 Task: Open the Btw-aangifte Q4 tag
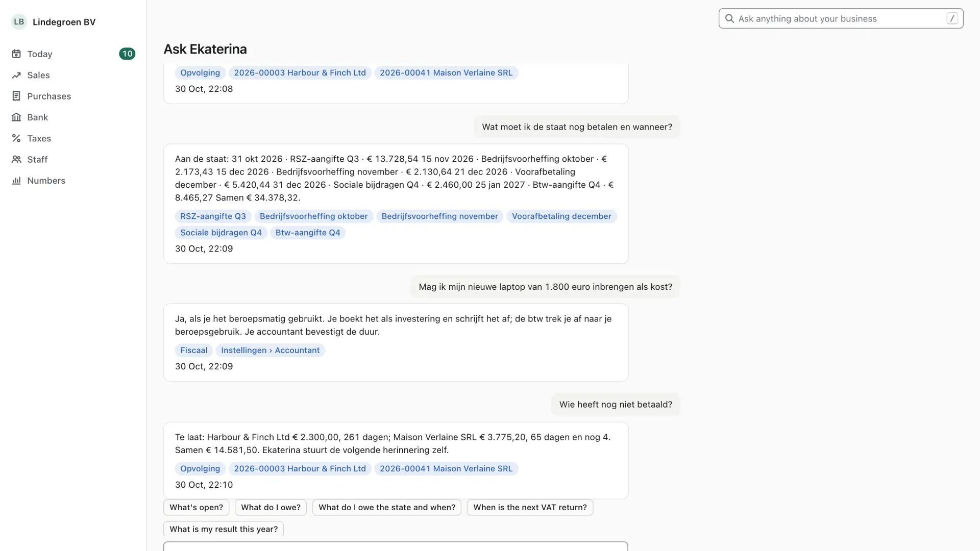point(307,233)
